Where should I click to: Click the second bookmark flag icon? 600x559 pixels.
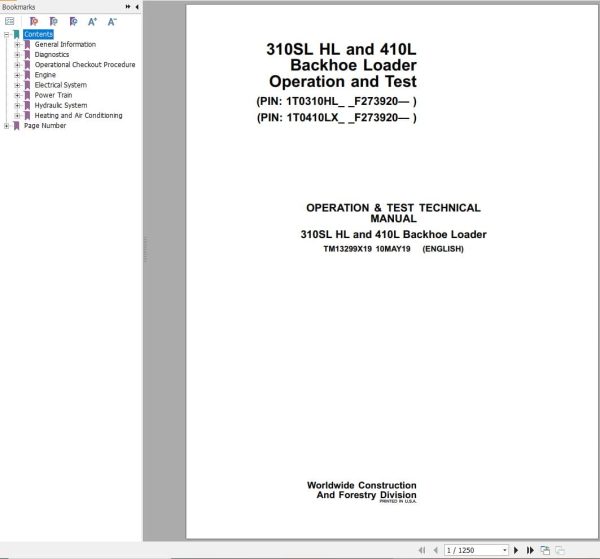[54, 21]
